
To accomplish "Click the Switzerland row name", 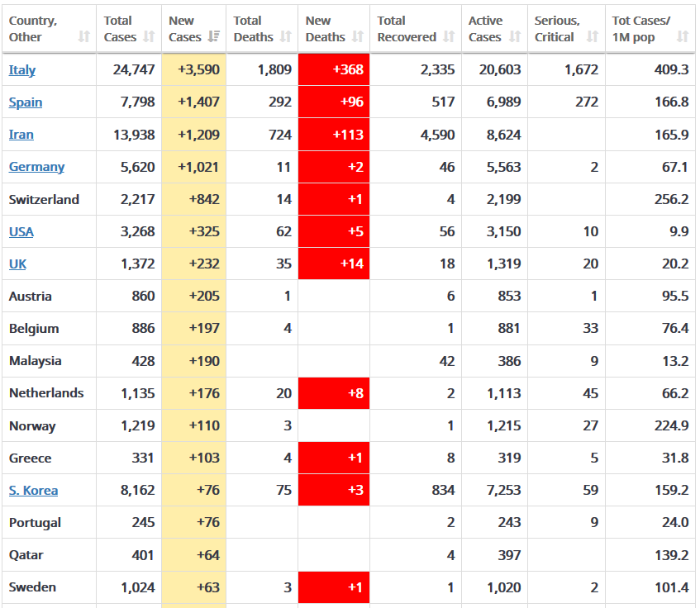I will click(44, 199).
